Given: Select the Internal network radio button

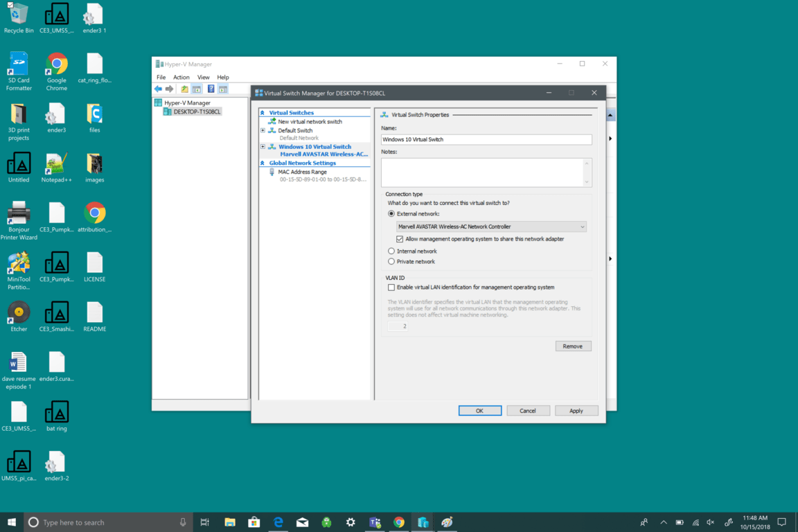Looking at the screenshot, I should pyautogui.click(x=391, y=251).
